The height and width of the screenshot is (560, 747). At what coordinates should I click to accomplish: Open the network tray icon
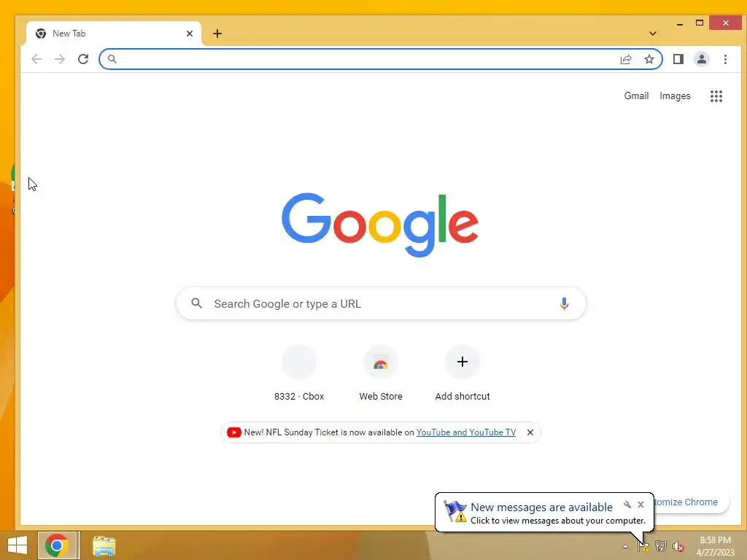660,546
